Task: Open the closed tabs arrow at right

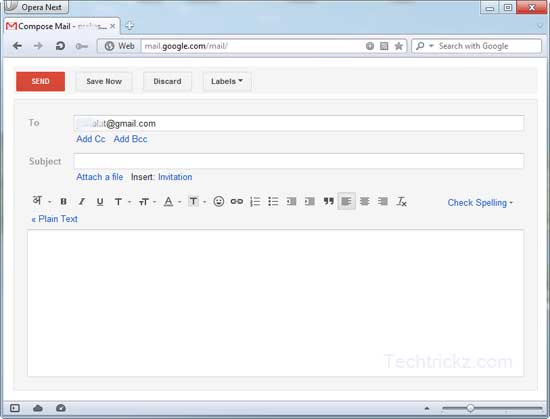Action: point(540,26)
